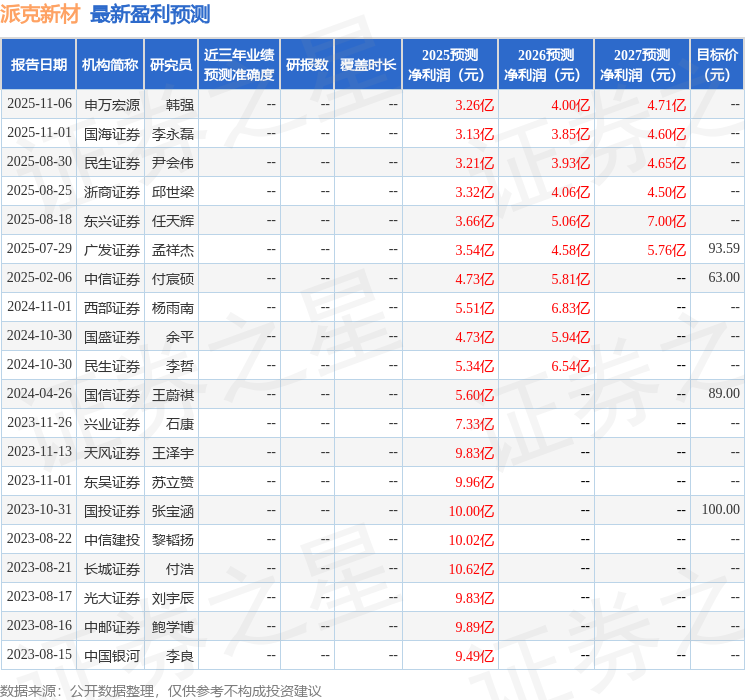Click the institution 国盛证券
The width and height of the screenshot is (745, 700).
[x=112, y=337]
